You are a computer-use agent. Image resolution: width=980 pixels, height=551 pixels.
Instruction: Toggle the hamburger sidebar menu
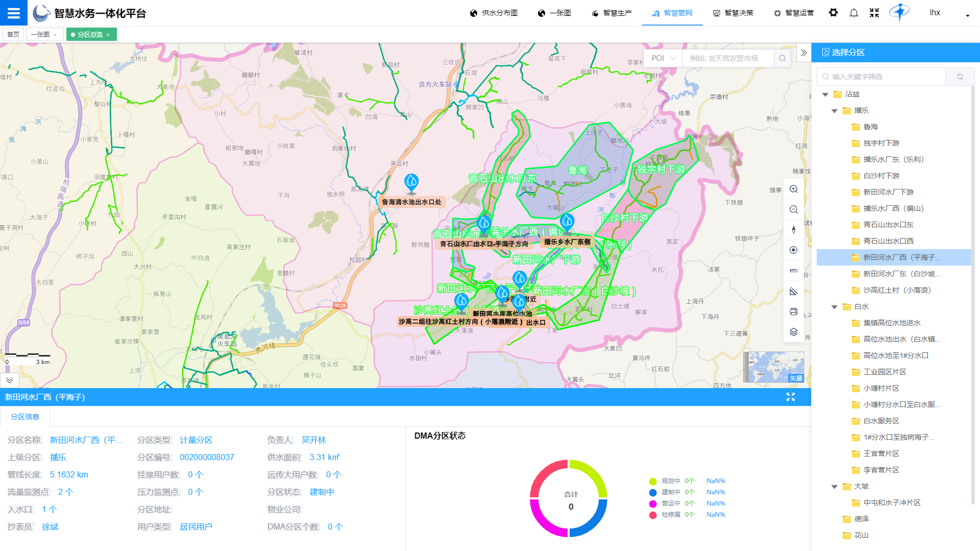(x=14, y=13)
